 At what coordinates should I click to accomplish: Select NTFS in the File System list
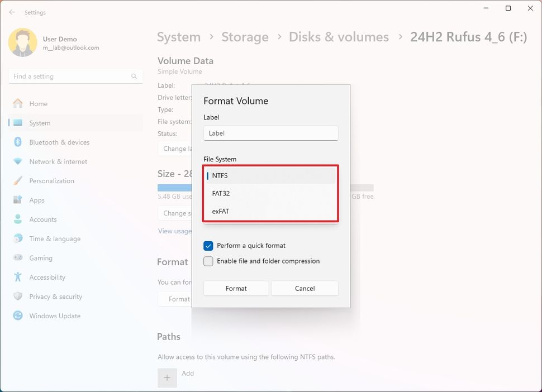point(220,175)
